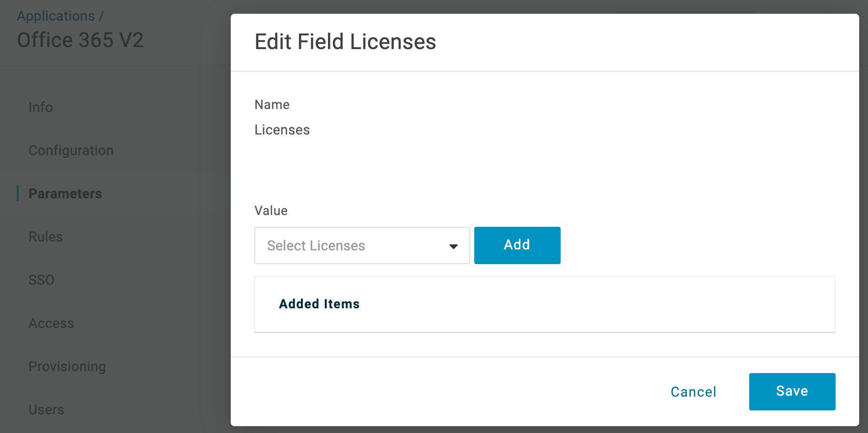The image size is (868, 433).
Task: Click the Add button
Action: (x=517, y=245)
